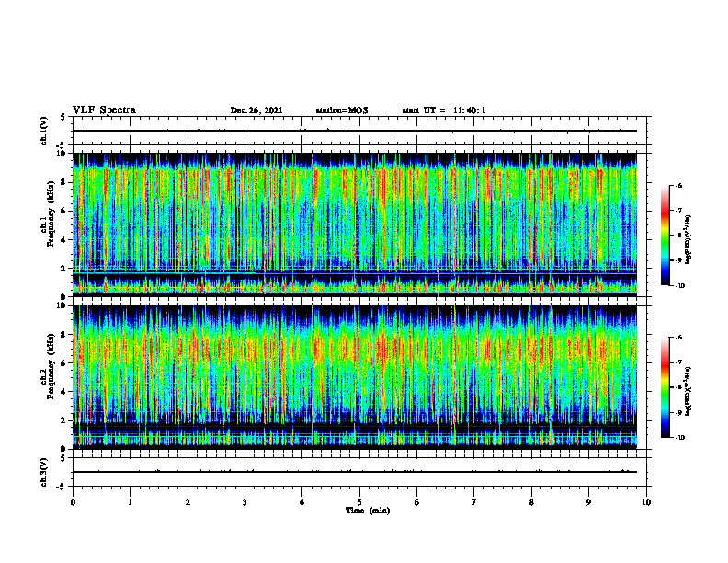Click the '-10' label on ch.2 colorbar

click(679, 438)
